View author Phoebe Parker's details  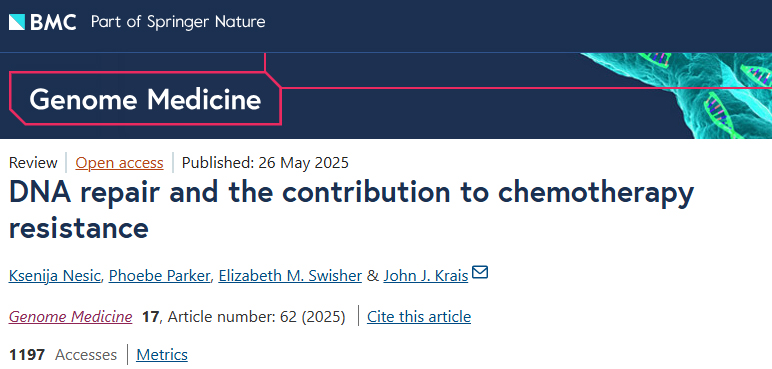(x=160, y=276)
